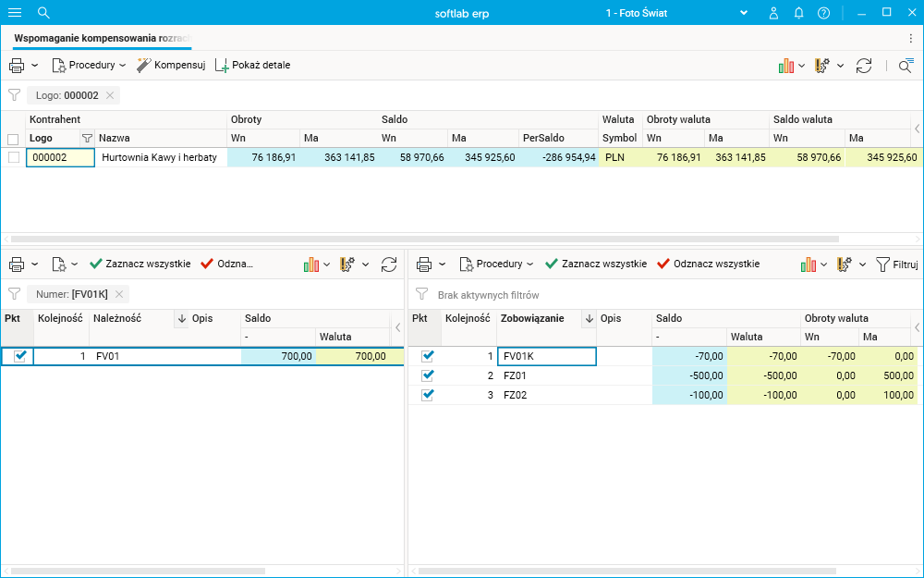The height and width of the screenshot is (578, 924).
Task: Open chart icon in receivables panel
Action: 311,264
